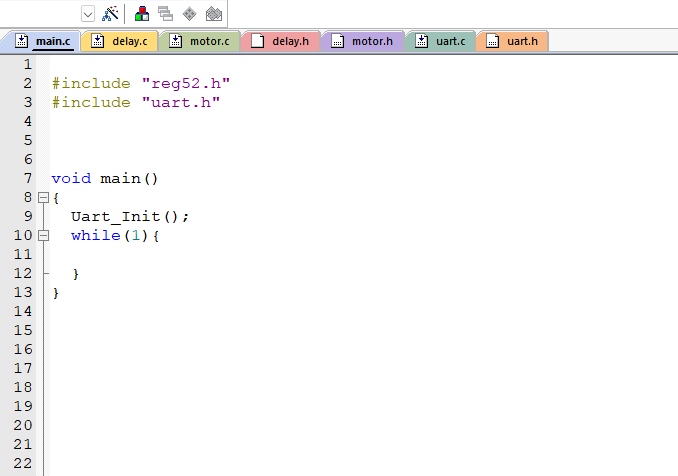Click the file icon on the motor.h tab

(337, 41)
